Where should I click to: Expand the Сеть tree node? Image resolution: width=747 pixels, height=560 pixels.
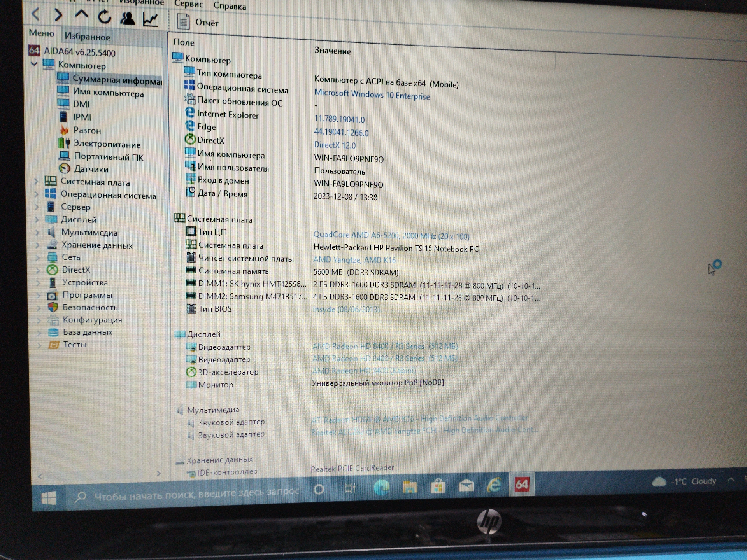pos(38,257)
